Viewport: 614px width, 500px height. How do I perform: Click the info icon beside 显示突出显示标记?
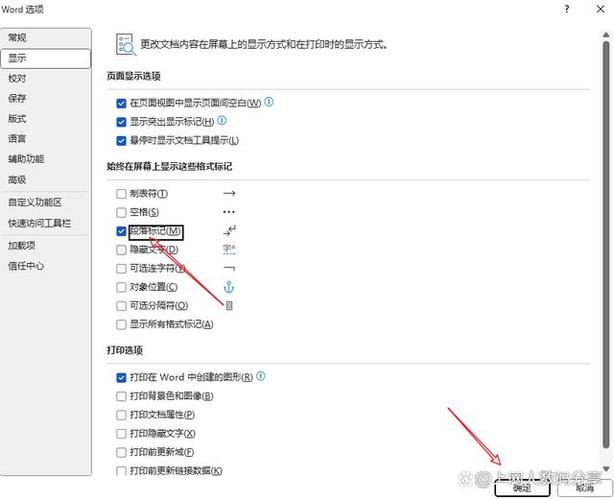pyautogui.click(x=222, y=120)
